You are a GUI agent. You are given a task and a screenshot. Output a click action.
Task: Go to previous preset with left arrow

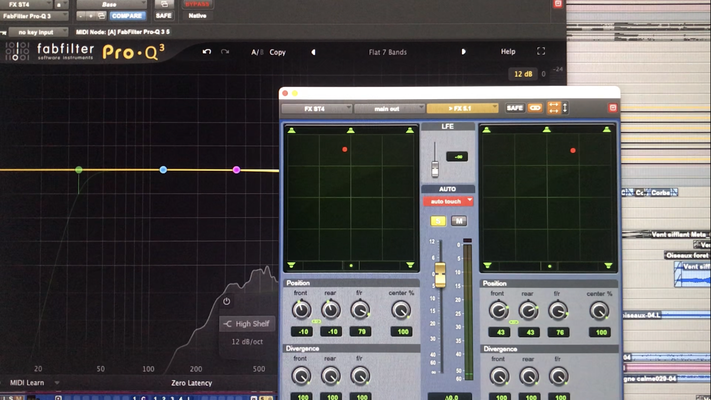click(313, 52)
